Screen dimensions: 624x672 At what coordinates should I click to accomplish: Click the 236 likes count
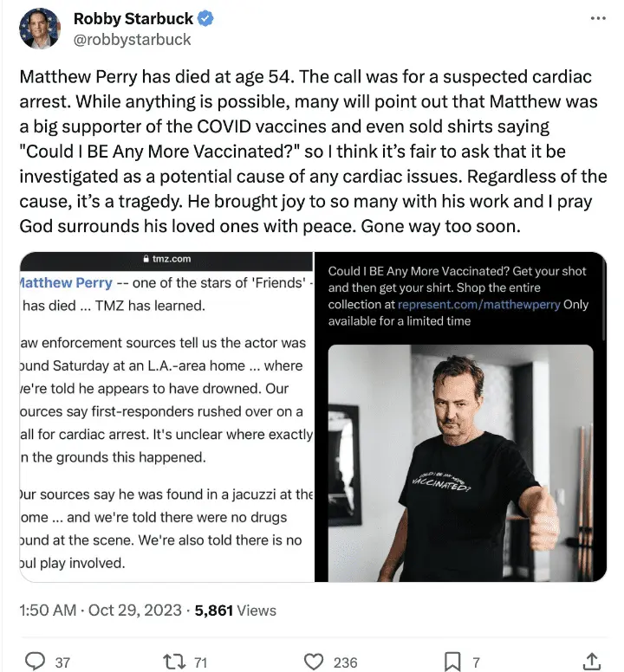[x=345, y=662]
